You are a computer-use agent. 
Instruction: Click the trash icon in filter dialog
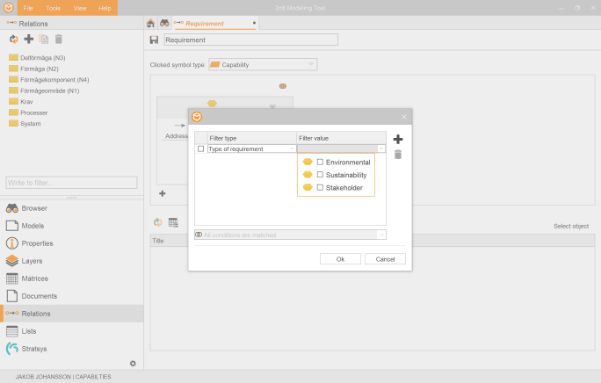click(x=398, y=155)
